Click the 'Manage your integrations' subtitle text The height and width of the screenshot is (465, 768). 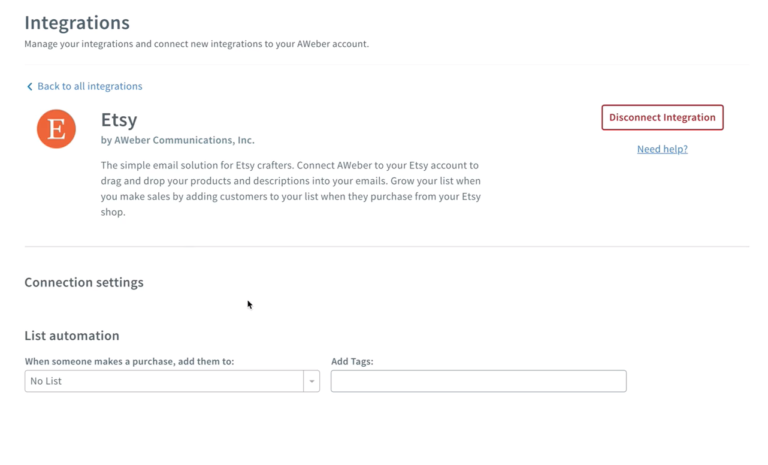tap(196, 44)
